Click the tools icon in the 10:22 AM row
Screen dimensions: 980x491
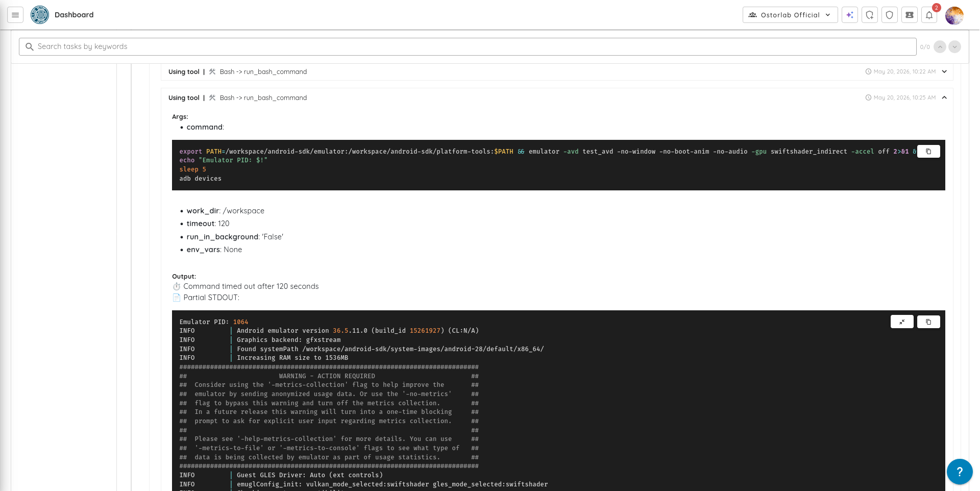tap(212, 71)
